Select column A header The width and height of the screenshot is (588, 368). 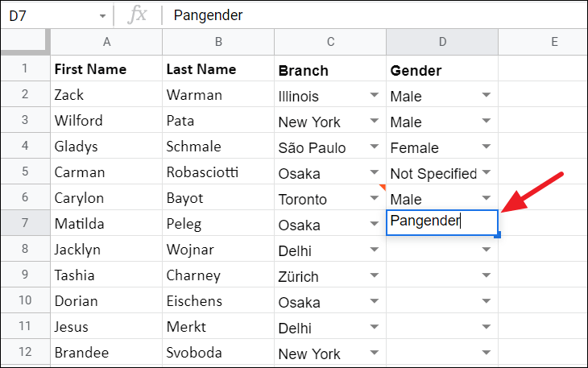(x=106, y=42)
